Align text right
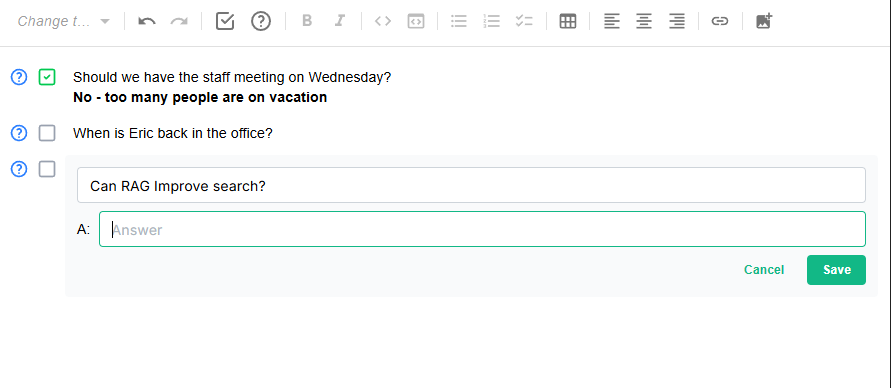The height and width of the screenshot is (388, 891). 677,22
